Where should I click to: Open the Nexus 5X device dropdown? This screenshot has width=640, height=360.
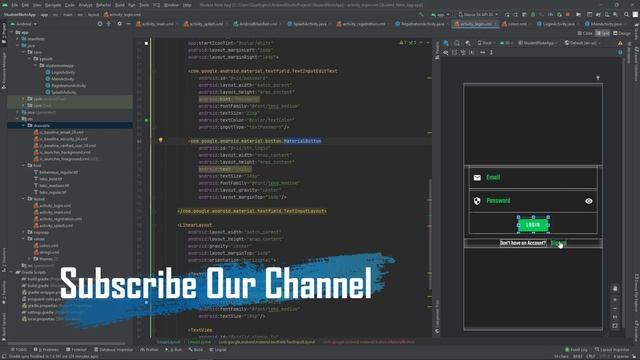click(478, 14)
